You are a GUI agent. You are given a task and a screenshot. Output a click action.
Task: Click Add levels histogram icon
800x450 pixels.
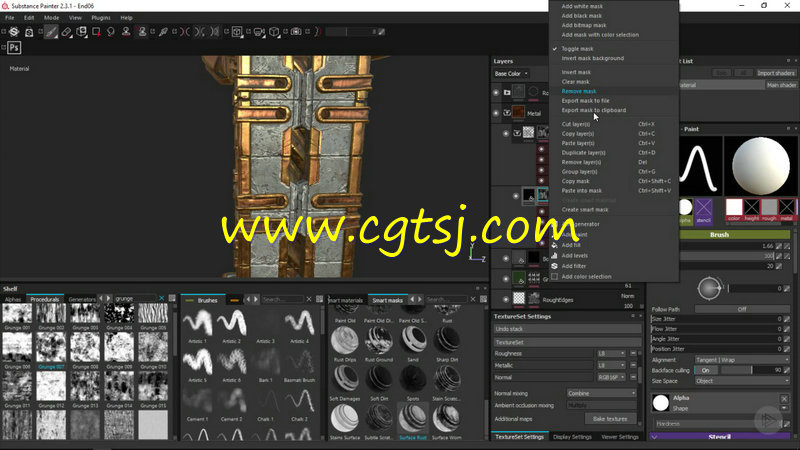point(555,256)
